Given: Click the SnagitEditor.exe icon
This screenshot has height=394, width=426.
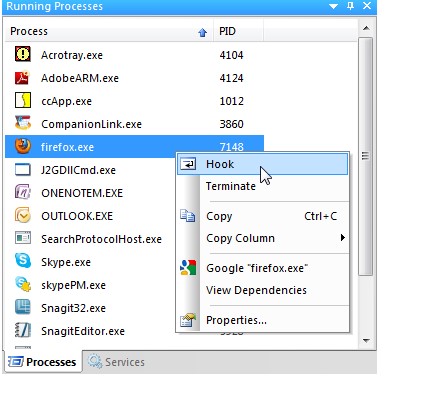Looking at the screenshot, I should coord(23,330).
